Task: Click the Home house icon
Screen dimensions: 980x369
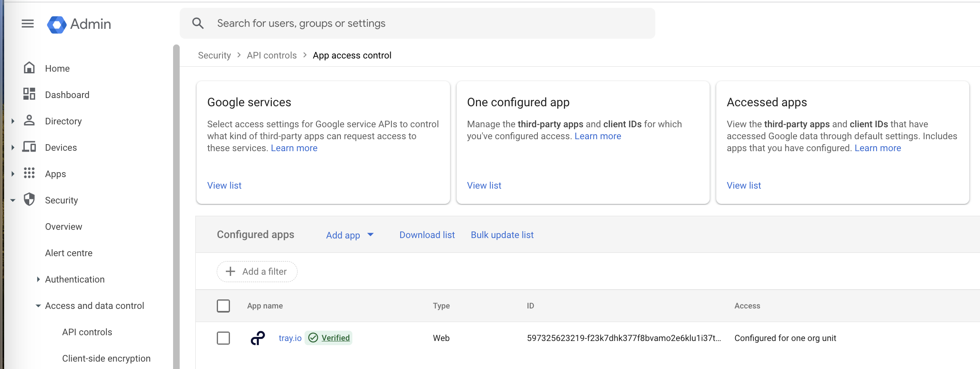Action: coord(29,68)
